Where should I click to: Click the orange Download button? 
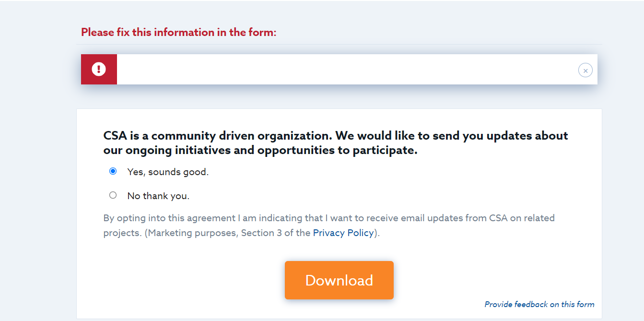coord(339,280)
